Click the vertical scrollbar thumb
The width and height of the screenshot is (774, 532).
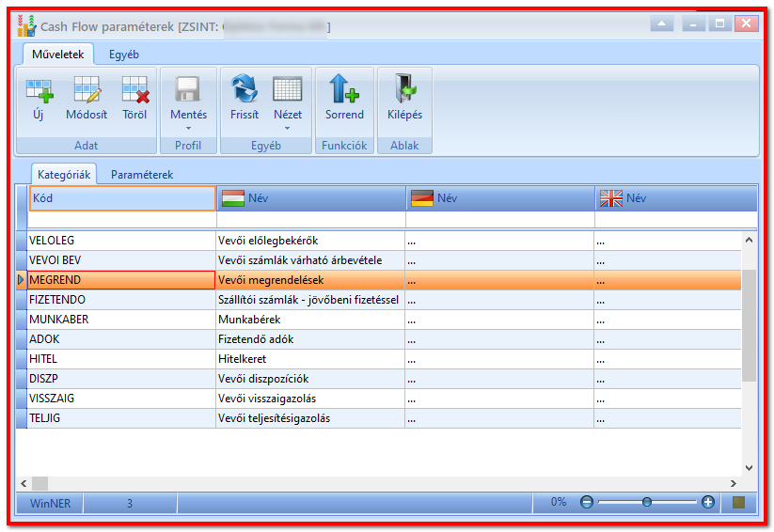[x=749, y=326]
